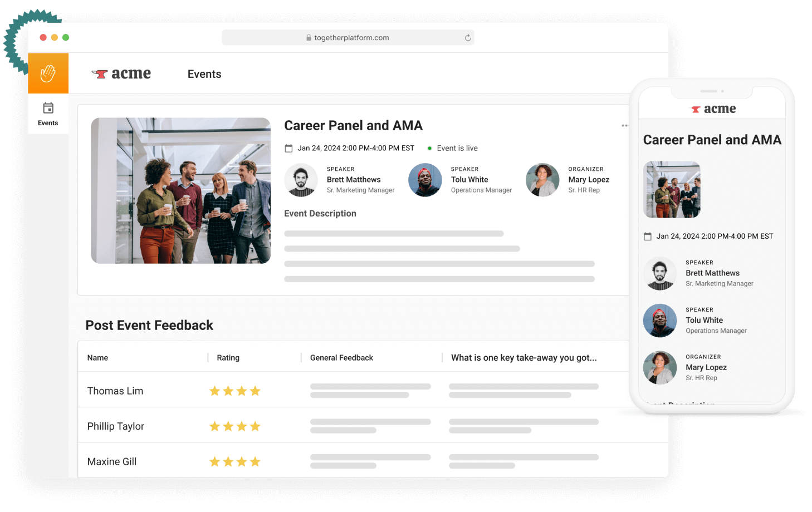Screen dimensions: 812x512
Task: Tap event photo thumbnail in phone mockup
Action: pos(672,190)
